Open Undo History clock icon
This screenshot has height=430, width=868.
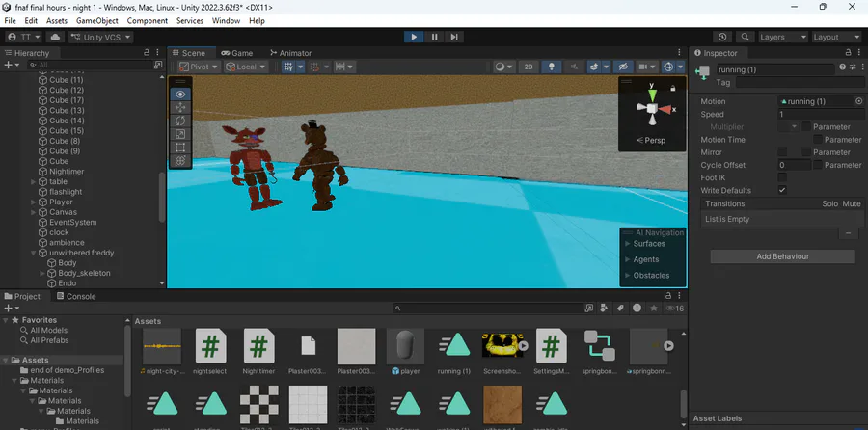coord(722,37)
